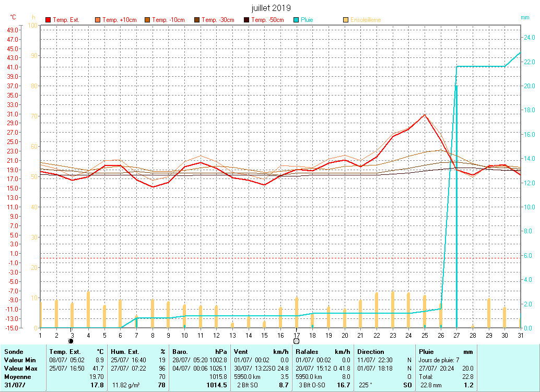Click day 25 on the x-axis
Viewport: 540px width, 392px height.
(425, 335)
